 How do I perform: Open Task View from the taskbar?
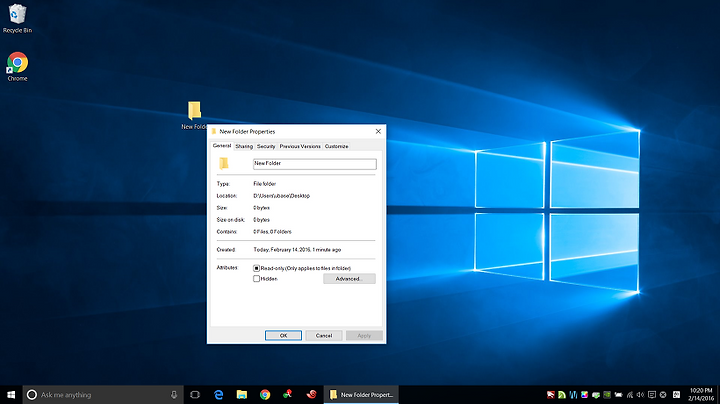coord(195,395)
